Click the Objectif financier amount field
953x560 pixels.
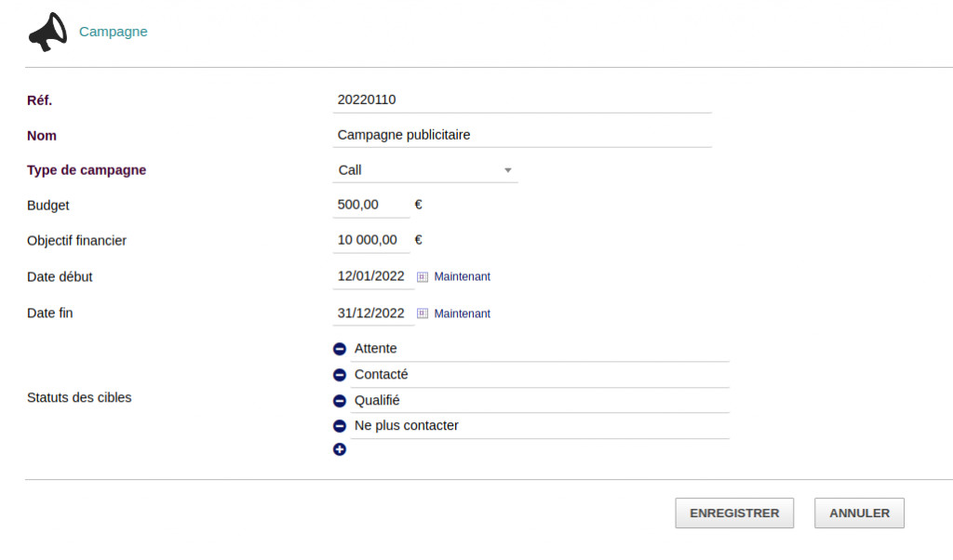coord(370,240)
